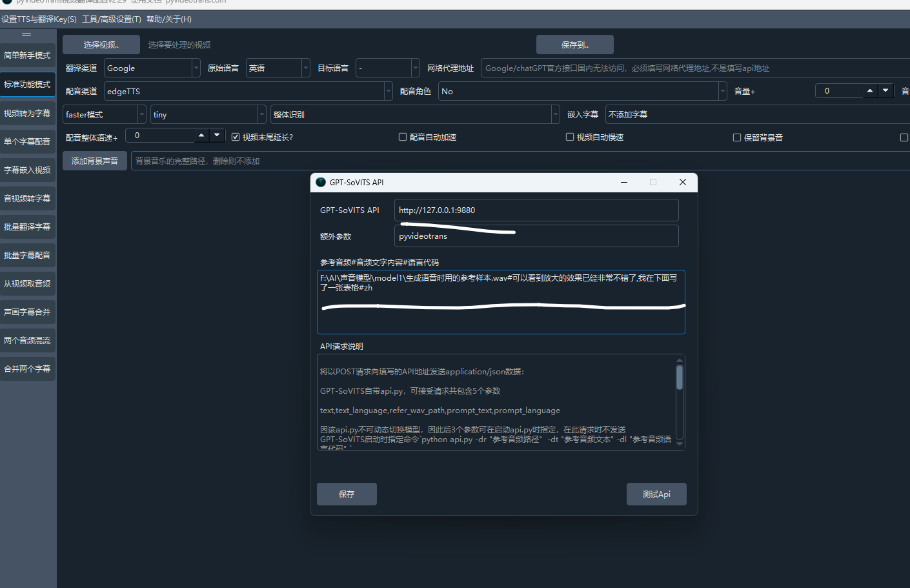Open the 工具/高级设置 menu
Viewport: 910px width, 588px height.
(111, 19)
